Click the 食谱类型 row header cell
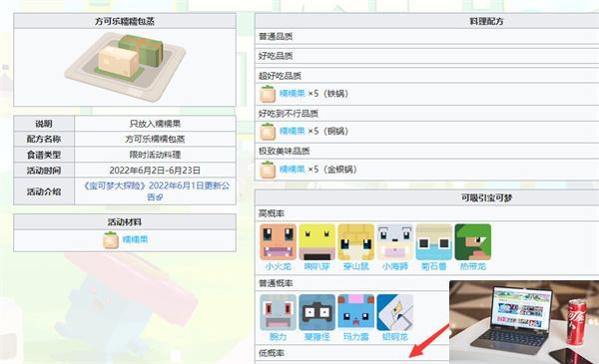The image size is (599, 364). click(44, 155)
